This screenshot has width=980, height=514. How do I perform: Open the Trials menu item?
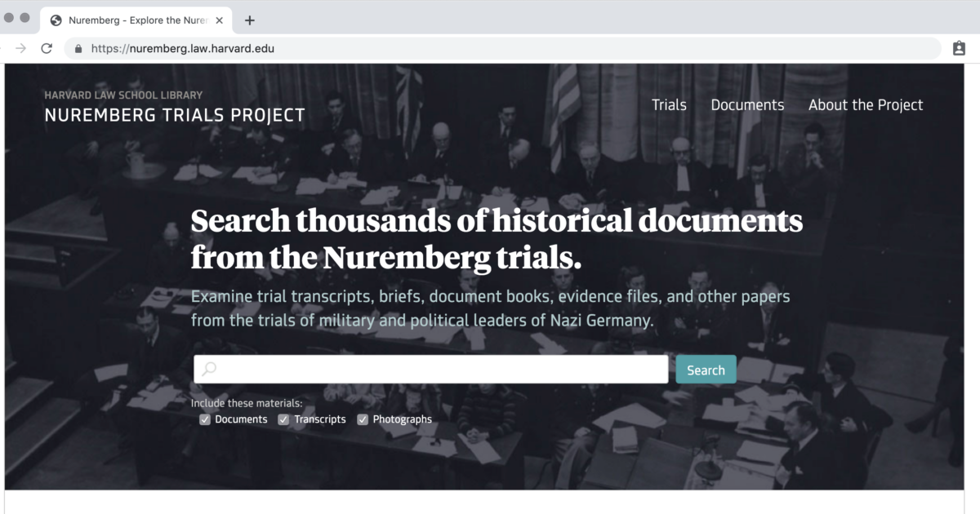(x=668, y=104)
